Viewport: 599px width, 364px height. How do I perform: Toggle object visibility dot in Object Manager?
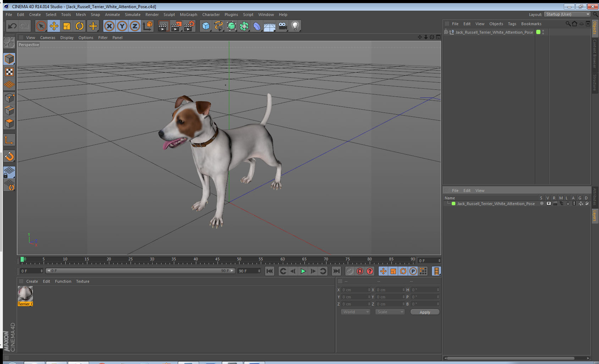point(543,31)
